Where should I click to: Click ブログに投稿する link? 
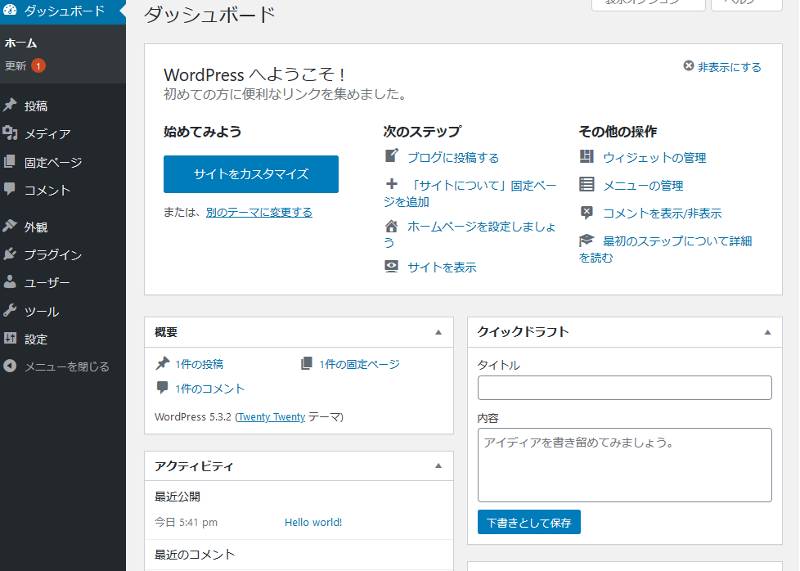point(453,158)
